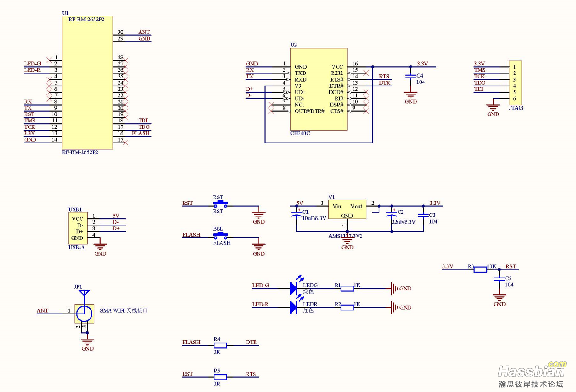Click the 'RTS' net label right of R5
The image size is (576, 392).
[251, 374]
